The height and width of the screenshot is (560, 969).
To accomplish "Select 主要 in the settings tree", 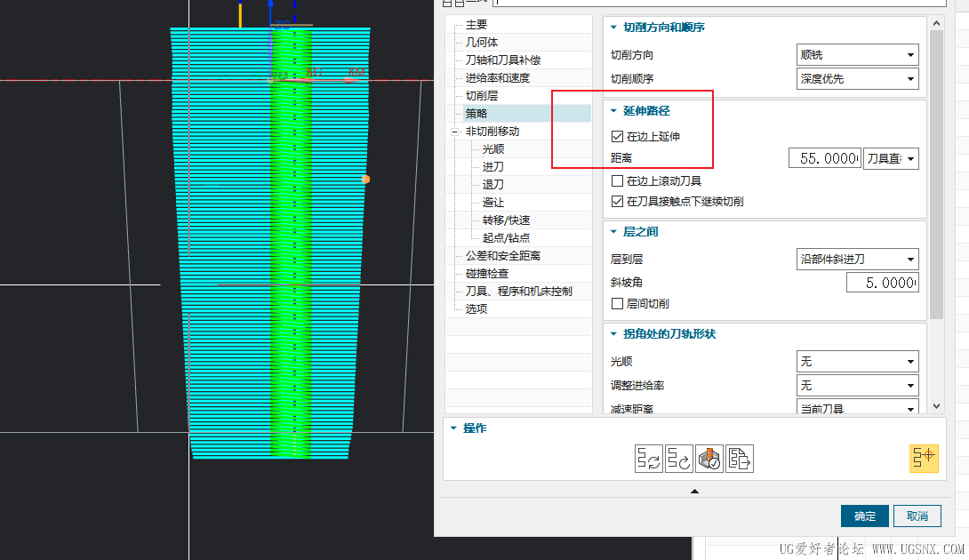I will click(476, 25).
